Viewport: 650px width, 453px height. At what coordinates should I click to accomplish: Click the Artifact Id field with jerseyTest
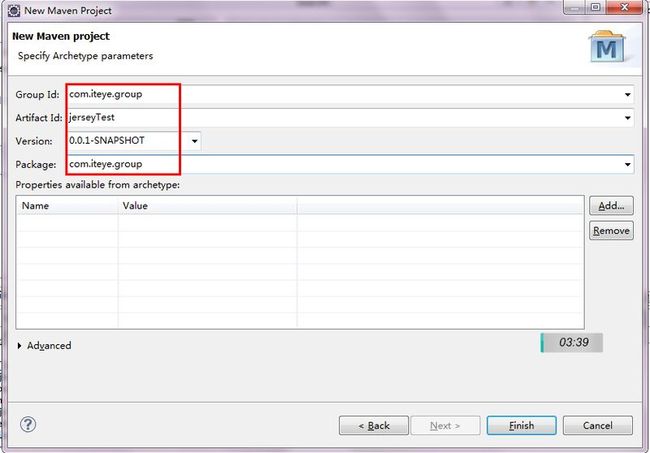[349, 118]
